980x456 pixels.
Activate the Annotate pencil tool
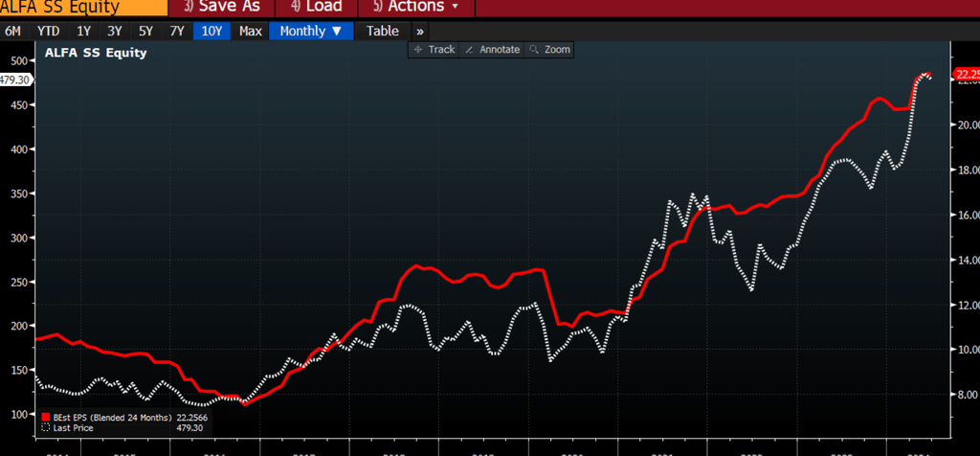[469, 49]
